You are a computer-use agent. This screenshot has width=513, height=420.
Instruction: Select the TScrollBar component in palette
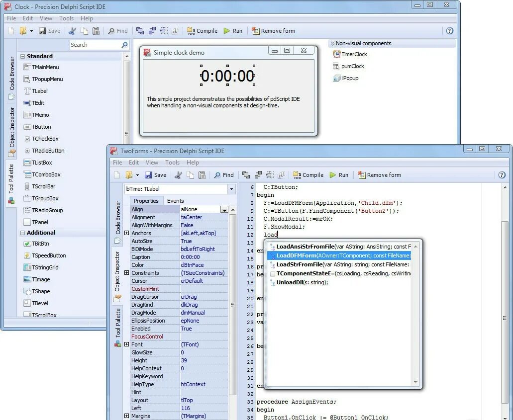(40, 186)
